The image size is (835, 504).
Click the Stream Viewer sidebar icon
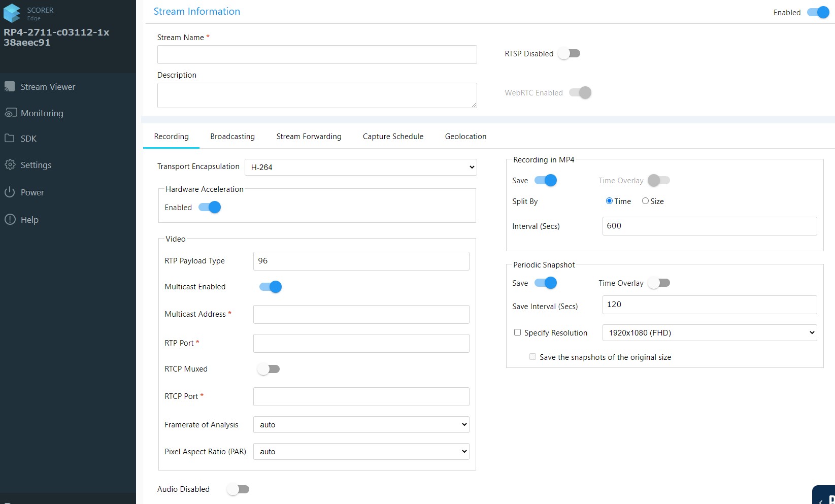coord(10,87)
